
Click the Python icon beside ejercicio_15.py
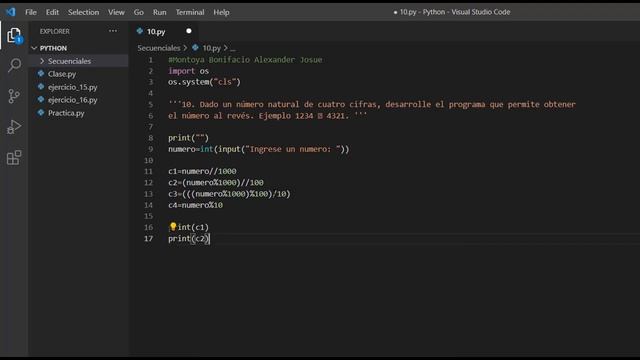point(41,87)
